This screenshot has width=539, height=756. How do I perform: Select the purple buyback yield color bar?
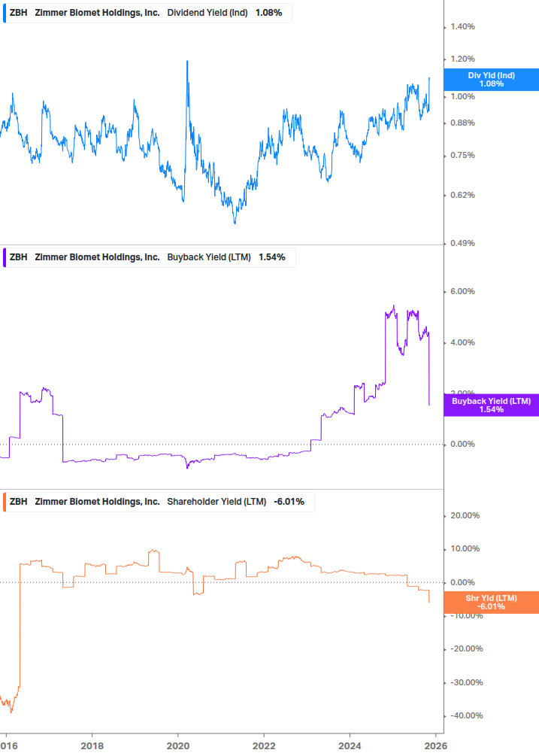(5, 257)
